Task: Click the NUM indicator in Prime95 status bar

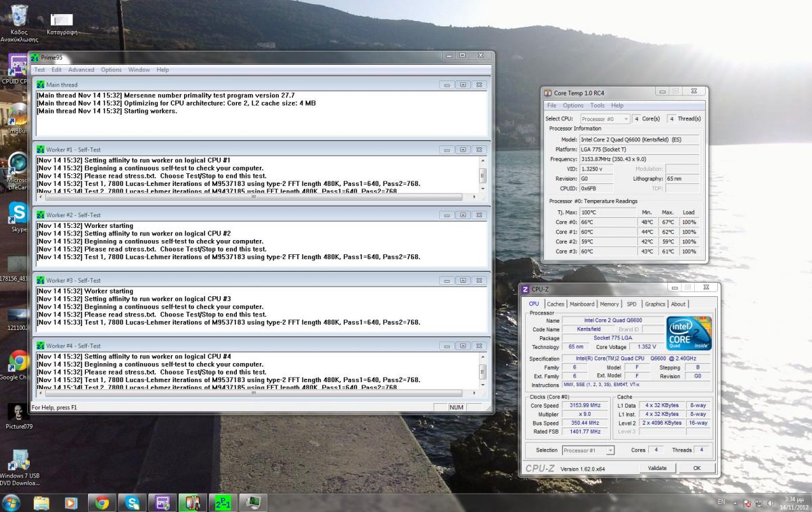Action: coord(456,407)
